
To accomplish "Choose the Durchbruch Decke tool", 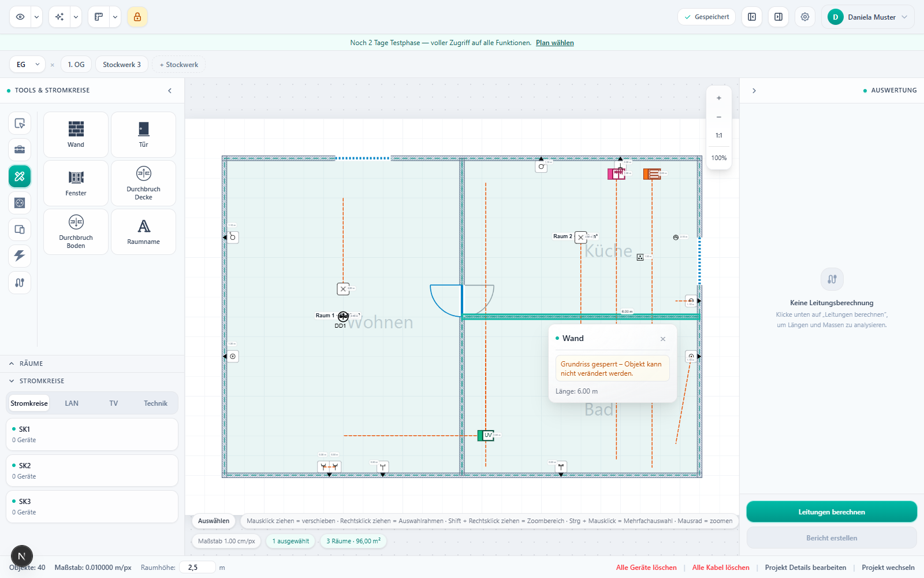I will [143, 183].
